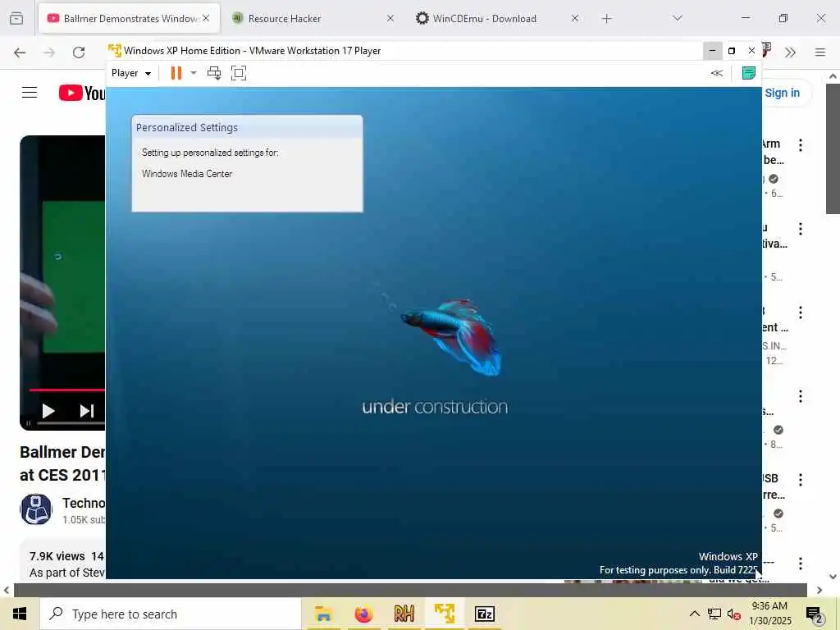Open Firefox from the taskbar
Viewport: 840px width, 630px height.
coord(363,614)
